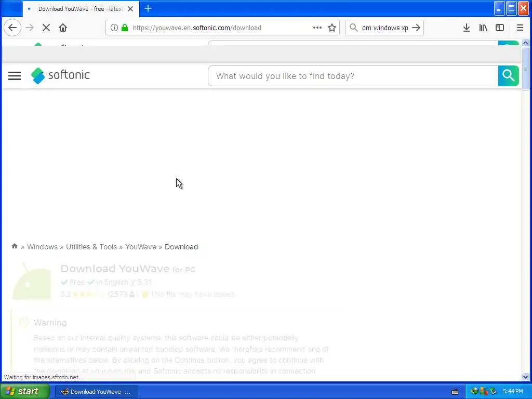Open the Library bookmarks and history
532x399 pixels.
(483, 28)
